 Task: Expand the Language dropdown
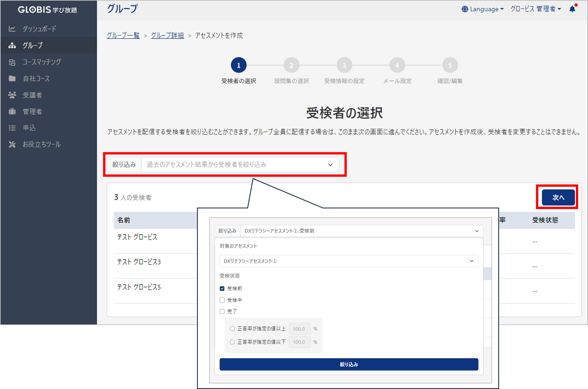(483, 9)
